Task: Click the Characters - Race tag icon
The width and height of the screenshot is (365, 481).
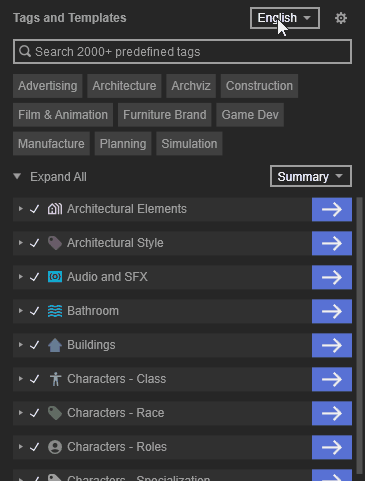Action: pos(55,413)
